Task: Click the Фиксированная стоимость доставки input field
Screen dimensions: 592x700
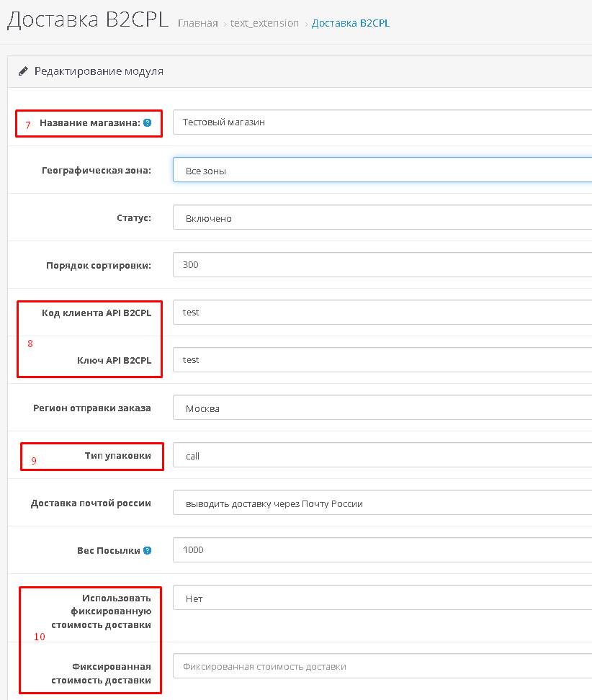Action: 382,666
